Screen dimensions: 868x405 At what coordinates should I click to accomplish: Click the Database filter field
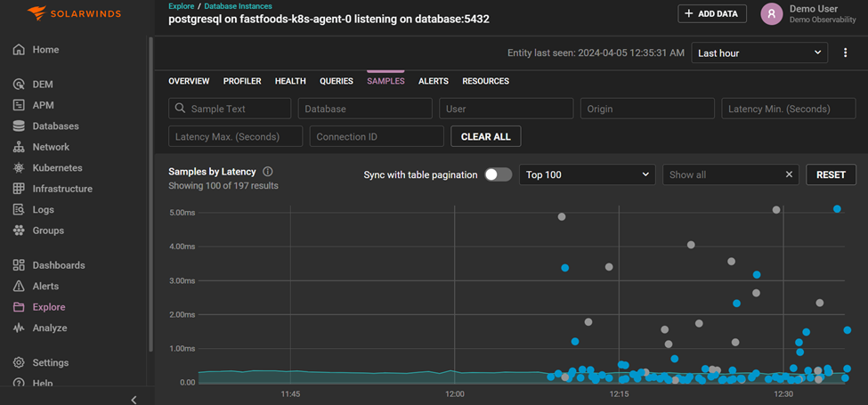pyautogui.click(x=365, y=109)
